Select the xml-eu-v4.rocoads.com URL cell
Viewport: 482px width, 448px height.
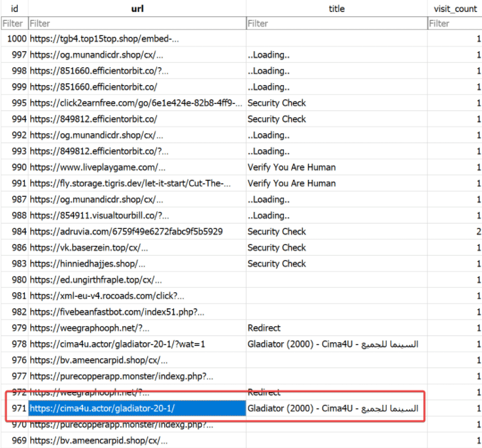[x=137, y=296]
